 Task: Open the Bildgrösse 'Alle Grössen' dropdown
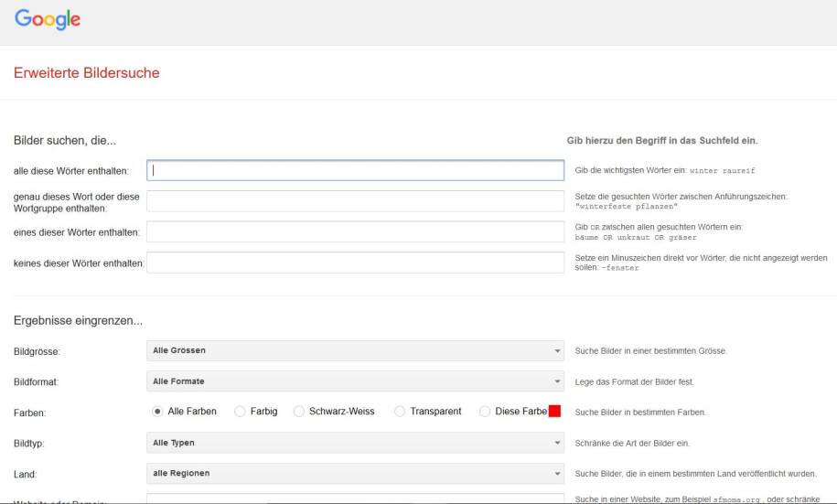point(355,350)
